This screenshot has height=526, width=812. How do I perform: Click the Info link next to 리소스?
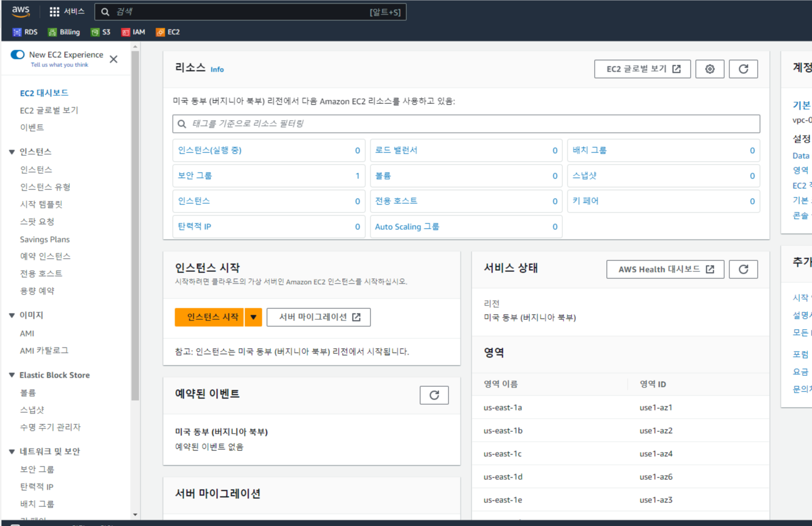pos(217,69)
